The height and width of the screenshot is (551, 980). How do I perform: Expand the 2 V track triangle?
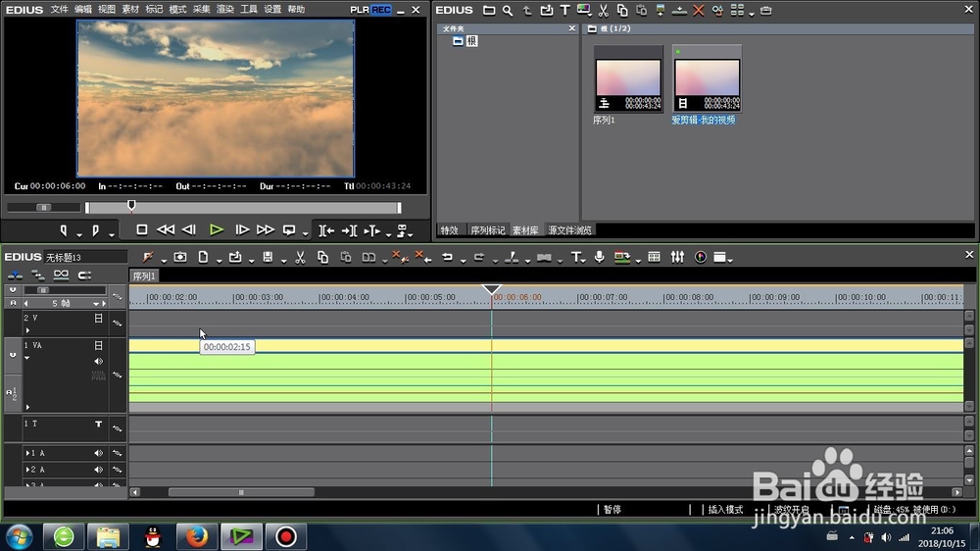click(x=27, y=330)
